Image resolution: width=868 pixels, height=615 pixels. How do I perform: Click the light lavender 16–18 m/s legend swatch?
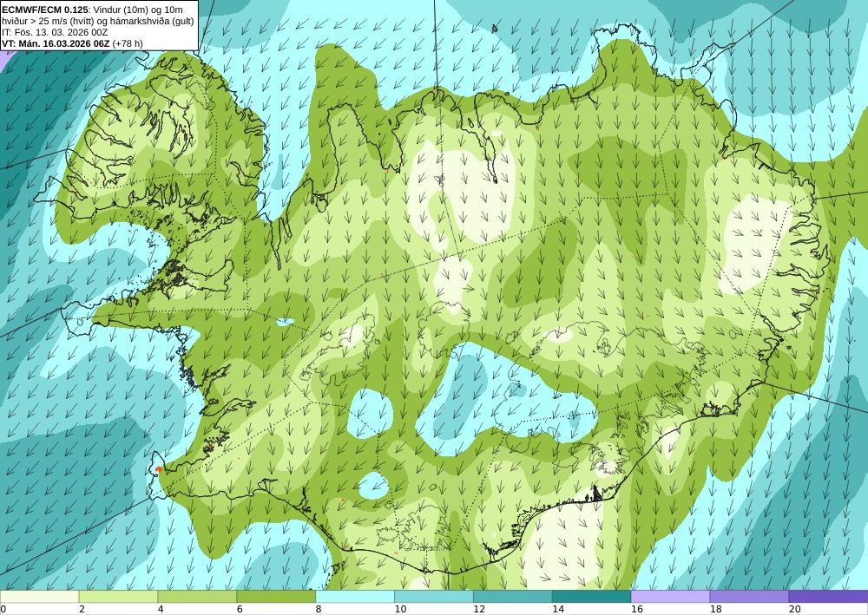670,596
